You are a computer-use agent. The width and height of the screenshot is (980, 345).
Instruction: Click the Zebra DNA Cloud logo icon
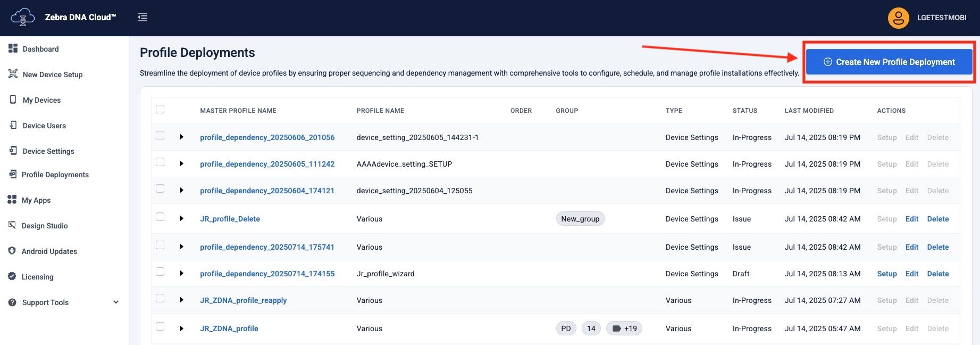[22, 17]
